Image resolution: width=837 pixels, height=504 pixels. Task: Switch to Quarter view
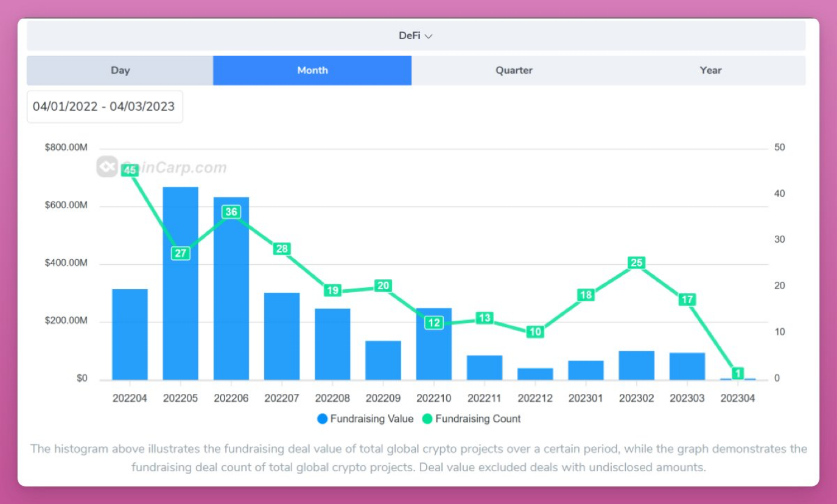pos(514,71)
